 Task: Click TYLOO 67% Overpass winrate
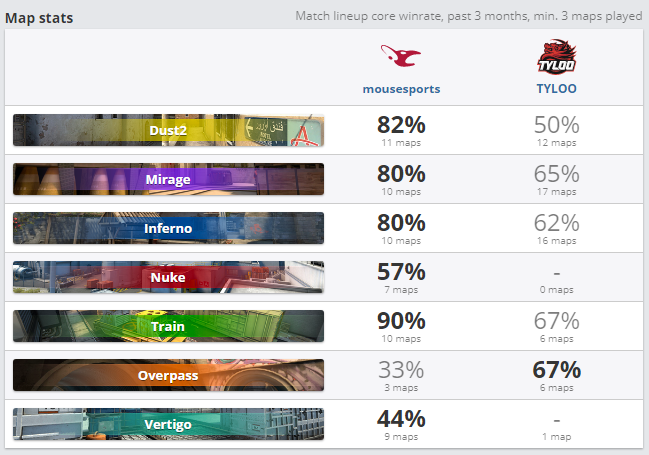[x=556, y=370]
